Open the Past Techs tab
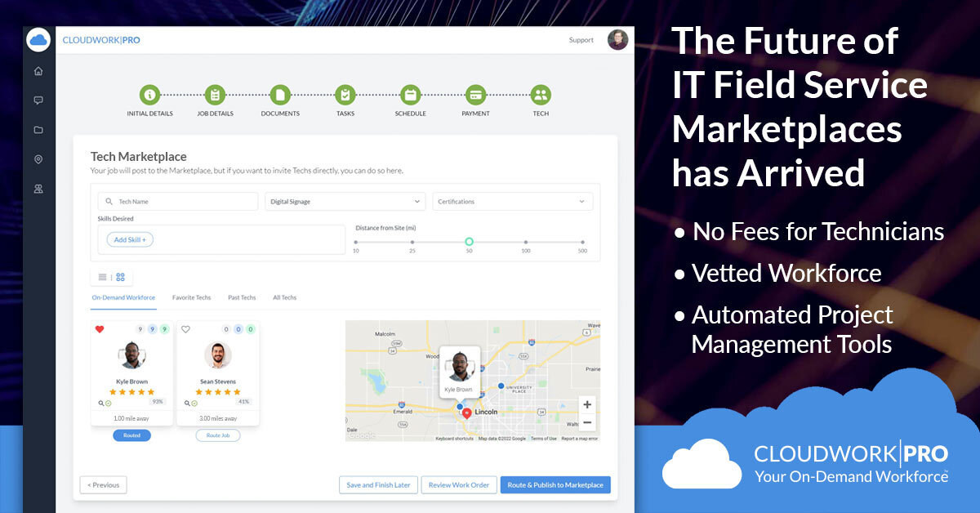This screenshot has width=980, height=513. pos(241,297)
